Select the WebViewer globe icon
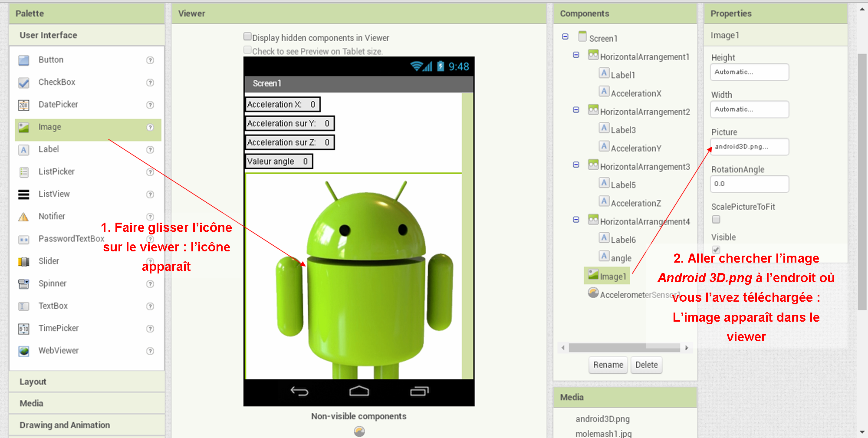 click(24, 351)
